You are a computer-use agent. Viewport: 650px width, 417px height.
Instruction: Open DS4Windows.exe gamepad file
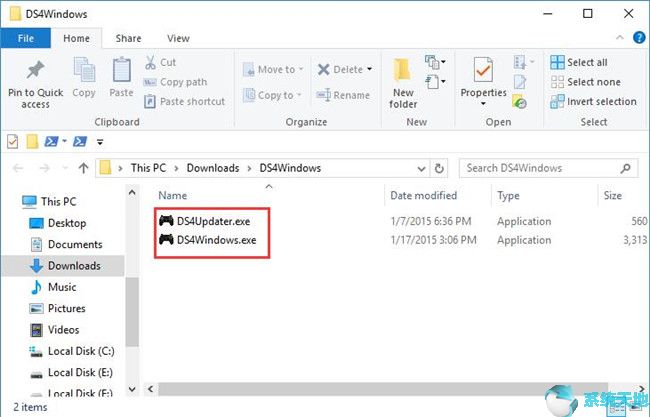pos(207,240)
